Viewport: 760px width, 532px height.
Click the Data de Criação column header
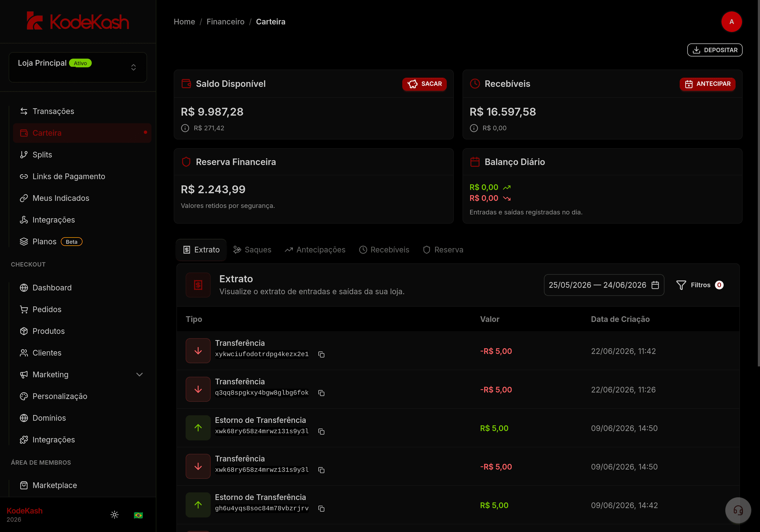[x=620, y=319]
